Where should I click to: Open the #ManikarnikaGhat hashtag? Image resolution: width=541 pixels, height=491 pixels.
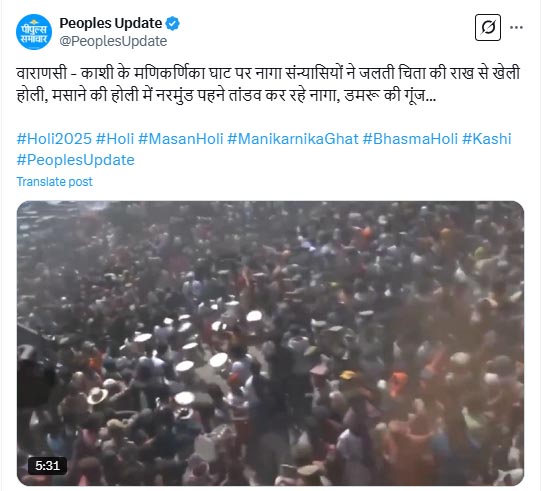pos(293,139)
